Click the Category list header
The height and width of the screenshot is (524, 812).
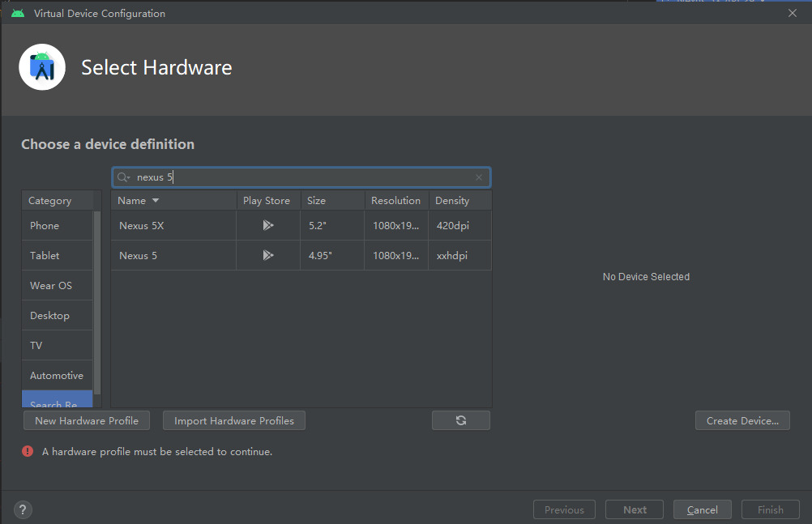point(57,200)
